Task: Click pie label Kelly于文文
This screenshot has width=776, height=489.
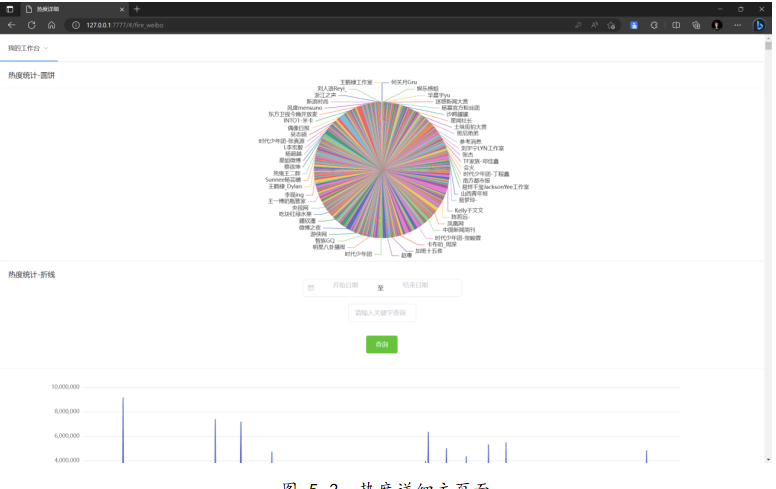Action: pos(469,210)
